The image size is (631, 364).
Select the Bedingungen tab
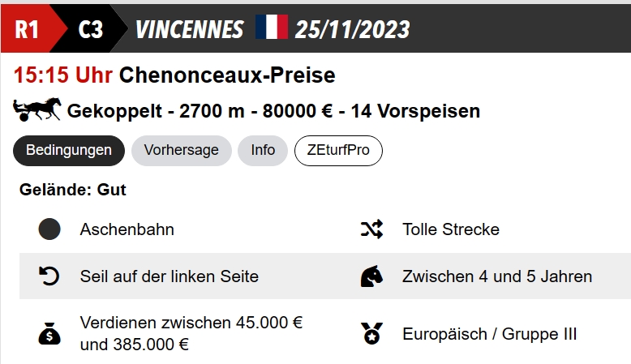tap(69, 151)
